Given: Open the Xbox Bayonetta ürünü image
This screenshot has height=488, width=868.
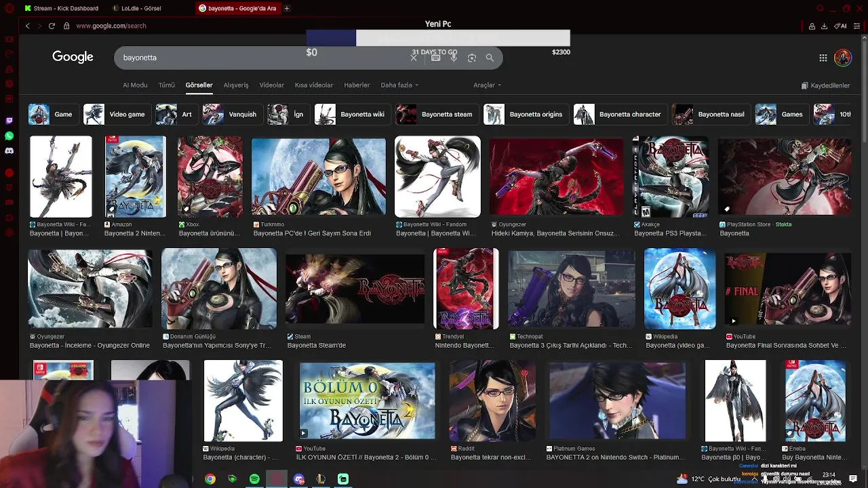Looking at the screenshot, I should coord(210,177).
